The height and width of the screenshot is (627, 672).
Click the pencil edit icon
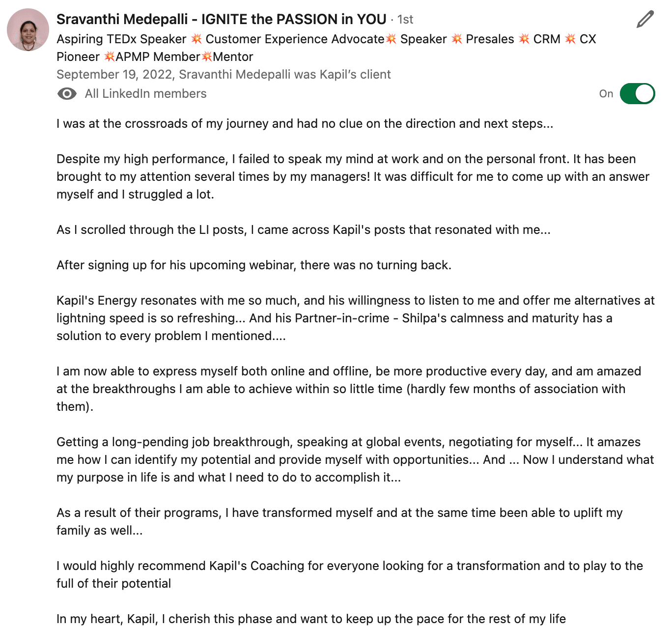(645, 20)
